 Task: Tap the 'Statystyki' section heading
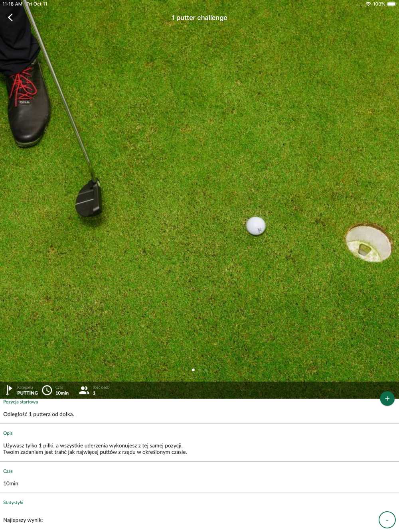tap(13, 502)
